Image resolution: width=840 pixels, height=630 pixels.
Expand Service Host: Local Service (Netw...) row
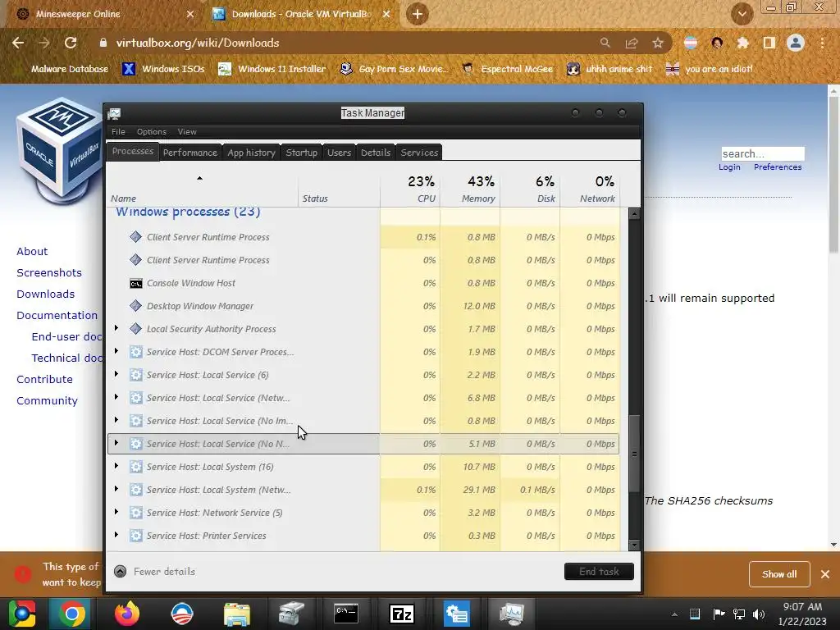[x=116, y=398]
